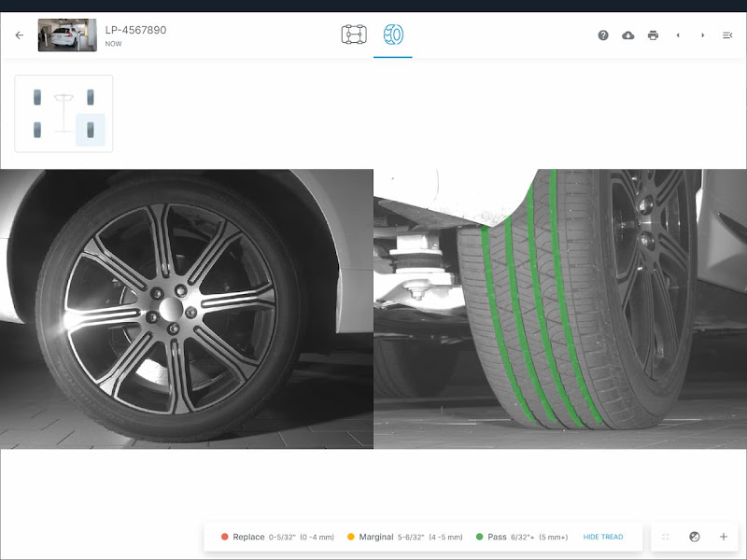The height and width of the screenshot is (560, 747).
Task: Toggle the image contrast icon
Action: click(x=695, y=537)
